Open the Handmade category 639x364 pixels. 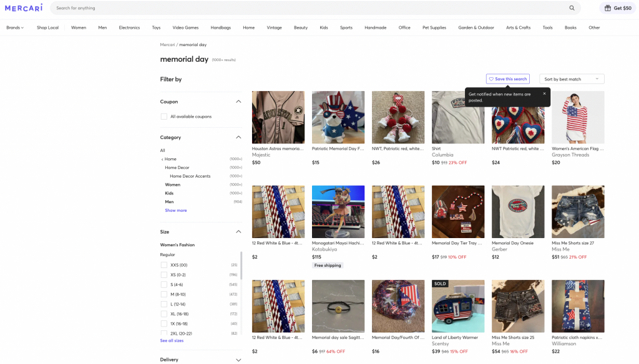coord(375,27)
